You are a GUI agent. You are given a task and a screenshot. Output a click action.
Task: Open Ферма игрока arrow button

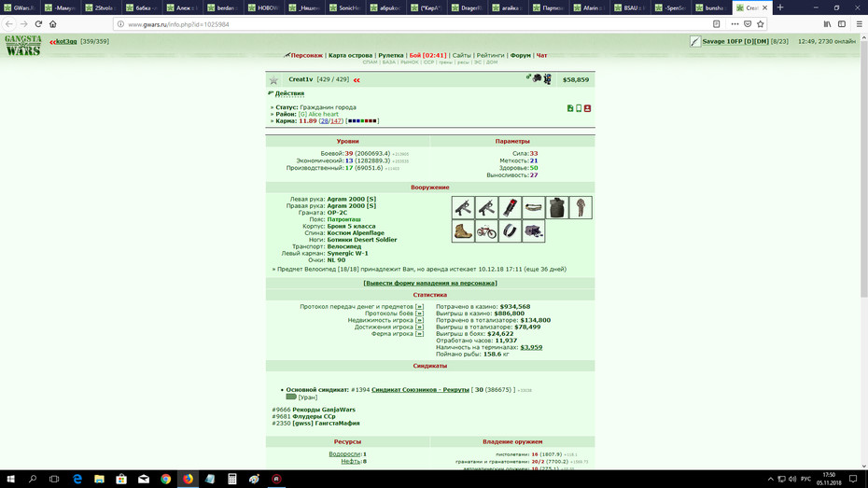click(x=419, y=334)
